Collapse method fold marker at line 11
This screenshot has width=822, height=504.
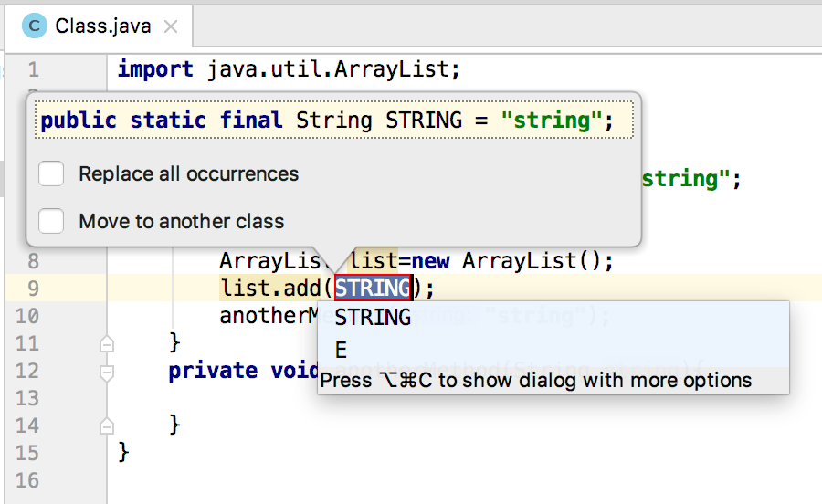coord(107,344)
